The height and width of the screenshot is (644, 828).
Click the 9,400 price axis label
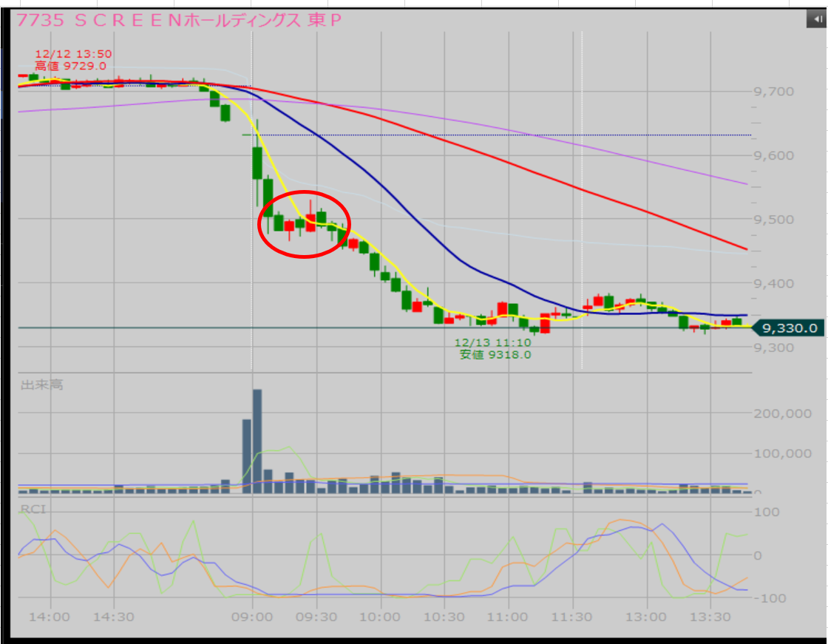tap(773, 284)
